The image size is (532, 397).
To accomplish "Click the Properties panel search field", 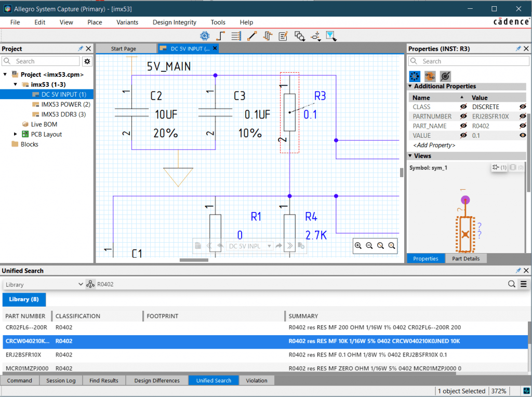I will pos(469,61).
